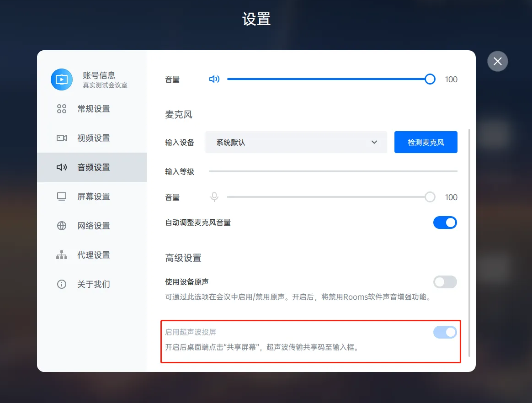Click the microphone volume slider handle
Screen dimensions: 532x403
click(x=430, y=197)
